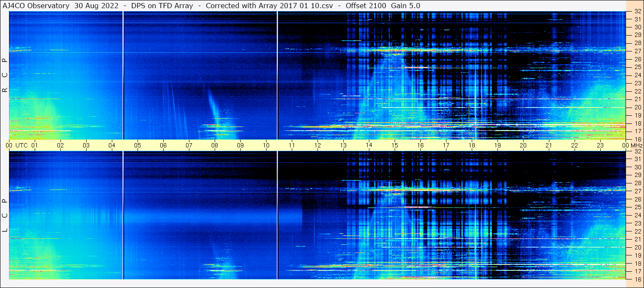This screenshot has width=644, height=288.
Task: Select hour 23 on the UTC time axis
Action: coord(600,145)
